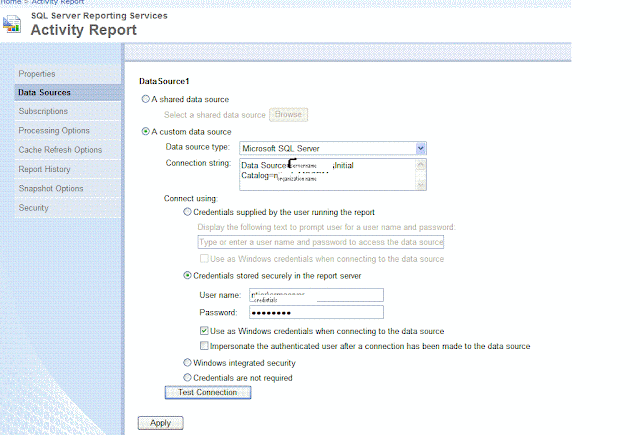Check 'Impersonate the authenticated user' checkbox
This screenshot has width=640, height=435.
pyautogui.click(x=204, y=346)
